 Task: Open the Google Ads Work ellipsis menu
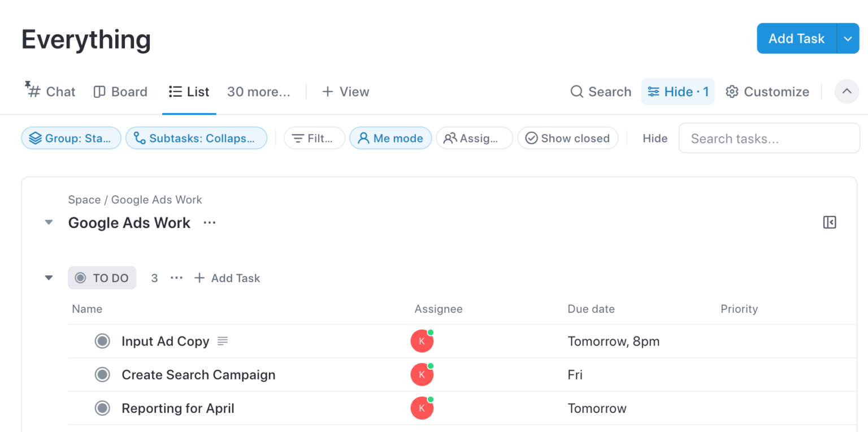[x=210, y=223]
